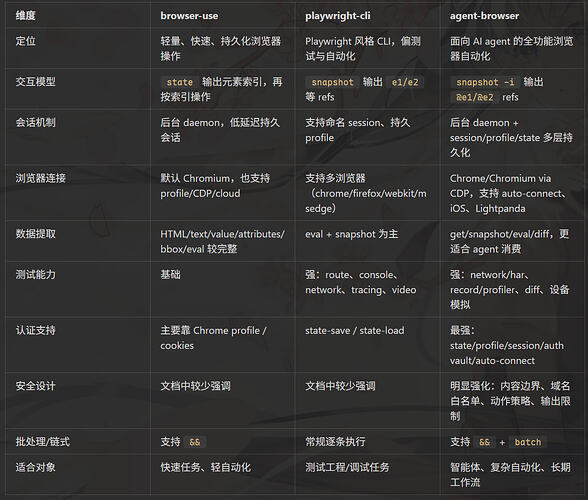
Task: Click the cell 明显强化:内容边界、域名白名单
Action: tap(510, 401)
